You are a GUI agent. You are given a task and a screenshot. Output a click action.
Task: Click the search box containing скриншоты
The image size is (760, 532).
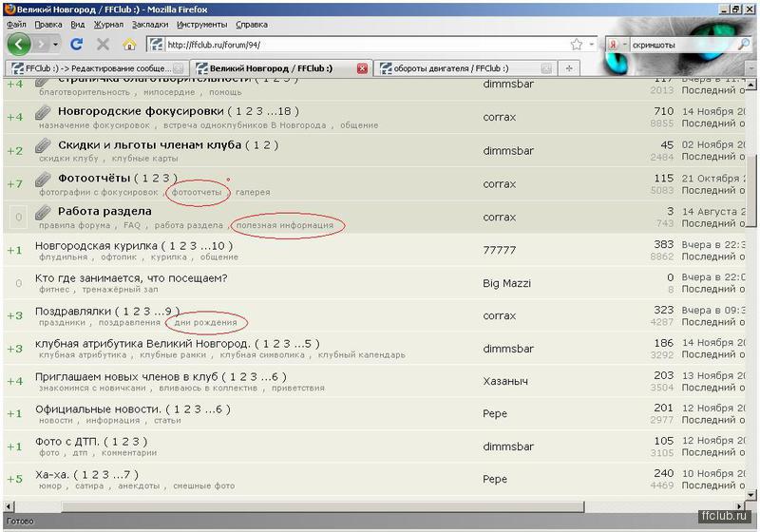[x=682, y=45]
